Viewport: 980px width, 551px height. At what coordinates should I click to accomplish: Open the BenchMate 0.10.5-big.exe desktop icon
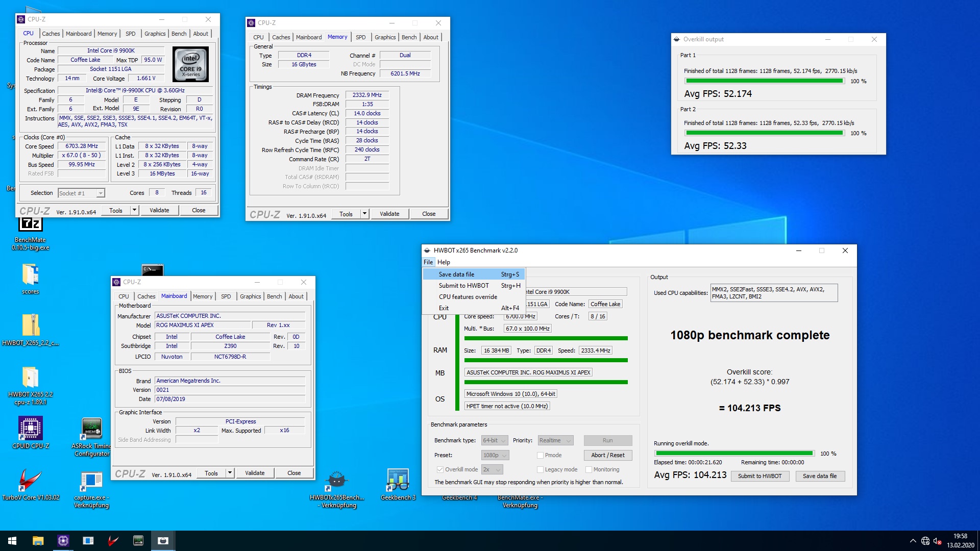(31, 234)
